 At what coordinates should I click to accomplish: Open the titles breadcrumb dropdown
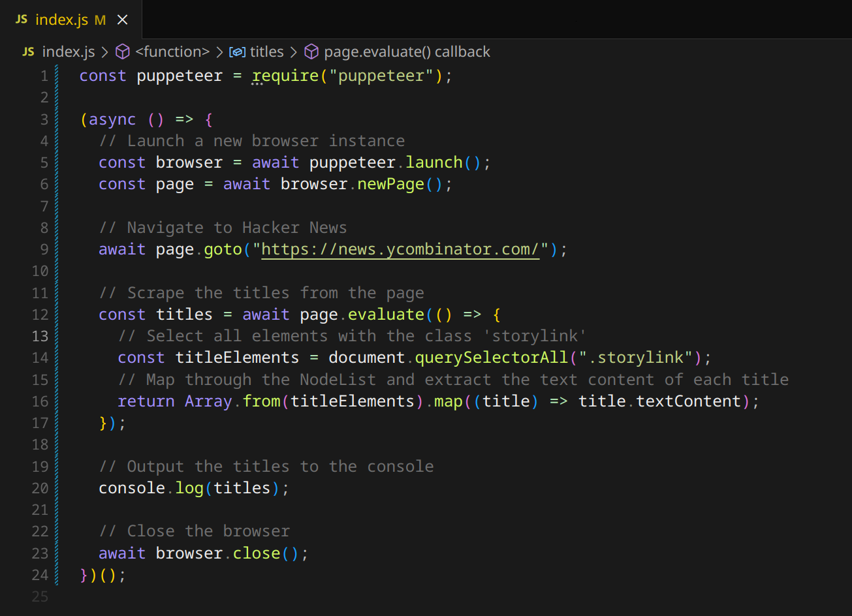click(266, 52)
